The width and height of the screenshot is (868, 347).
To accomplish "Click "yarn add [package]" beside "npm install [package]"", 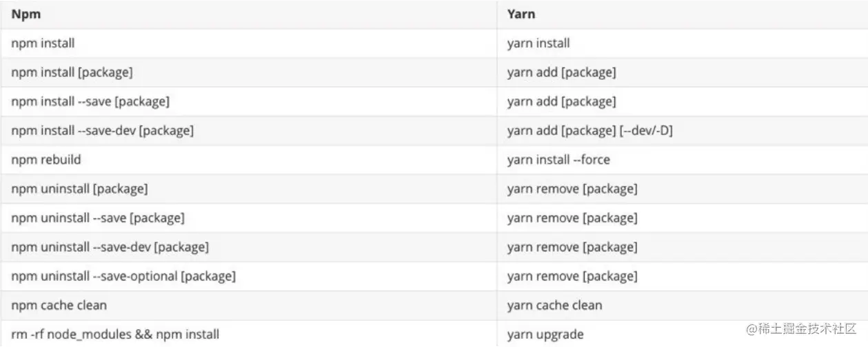I will [x=561, y=72].
